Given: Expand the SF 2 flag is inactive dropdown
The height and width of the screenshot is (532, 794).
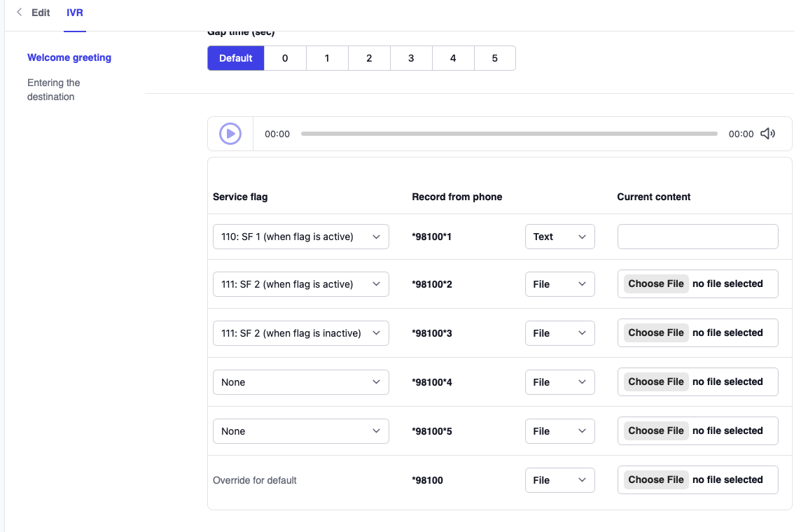Looking at the screenshot, I should click(300, 333).
